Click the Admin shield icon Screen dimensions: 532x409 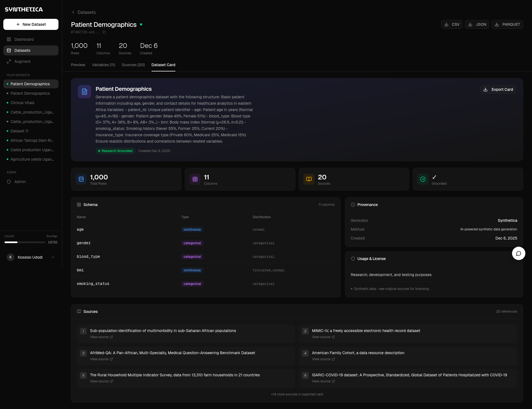(x=9, y=182)
